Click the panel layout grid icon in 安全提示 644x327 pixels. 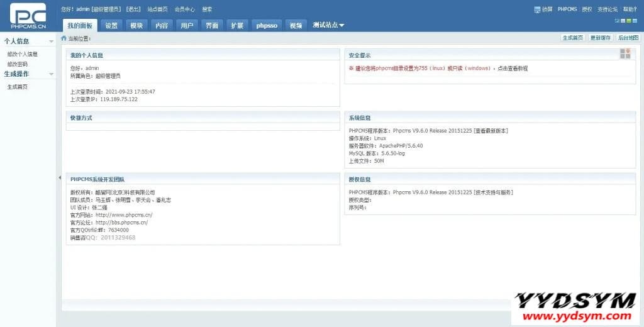coord(625,53)
